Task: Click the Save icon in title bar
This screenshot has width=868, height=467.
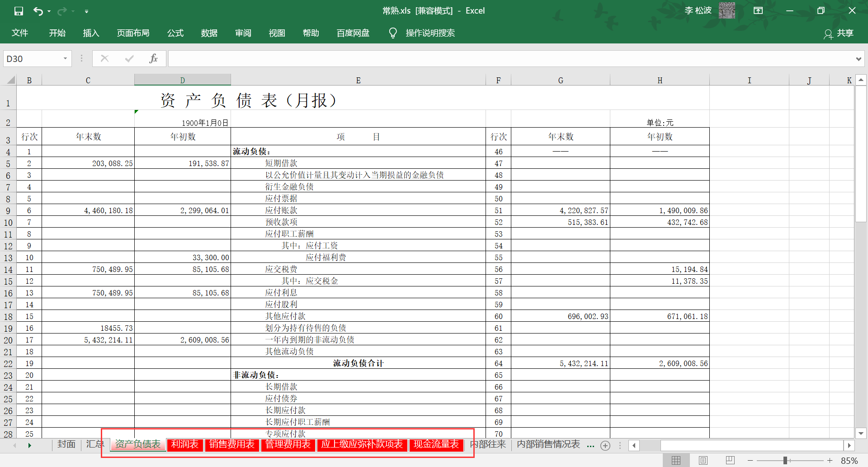Action: pyautogui.click(x=19, y=11)
